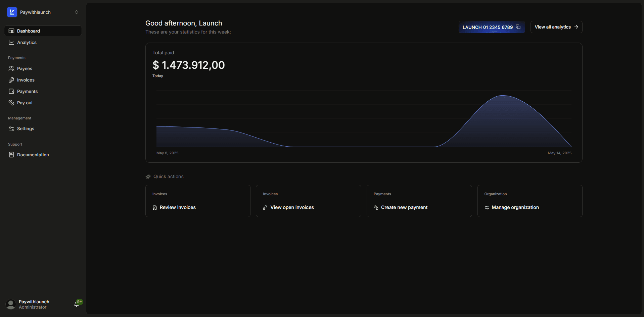
Task: Copy the LAUNCH account number
Action: (518, 27)
